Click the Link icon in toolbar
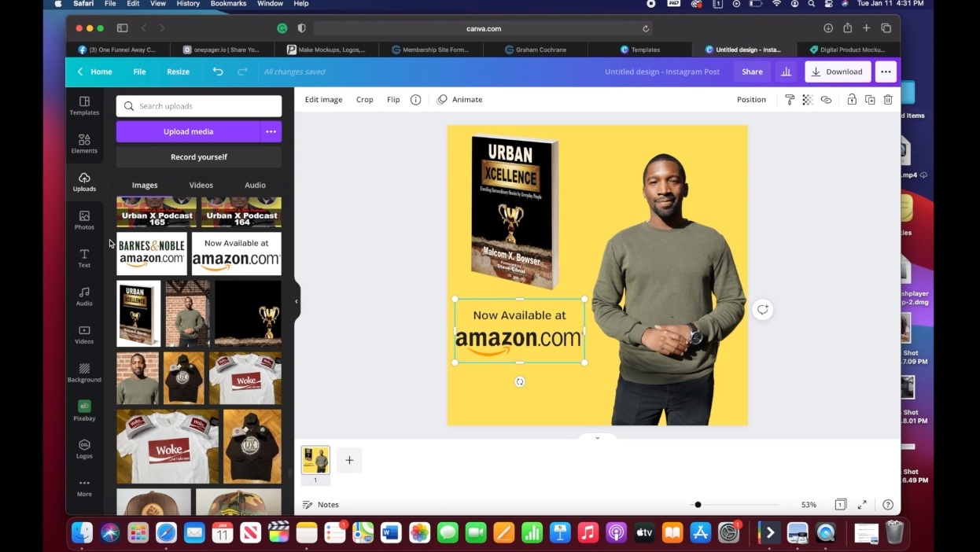 tap(826, 100)
